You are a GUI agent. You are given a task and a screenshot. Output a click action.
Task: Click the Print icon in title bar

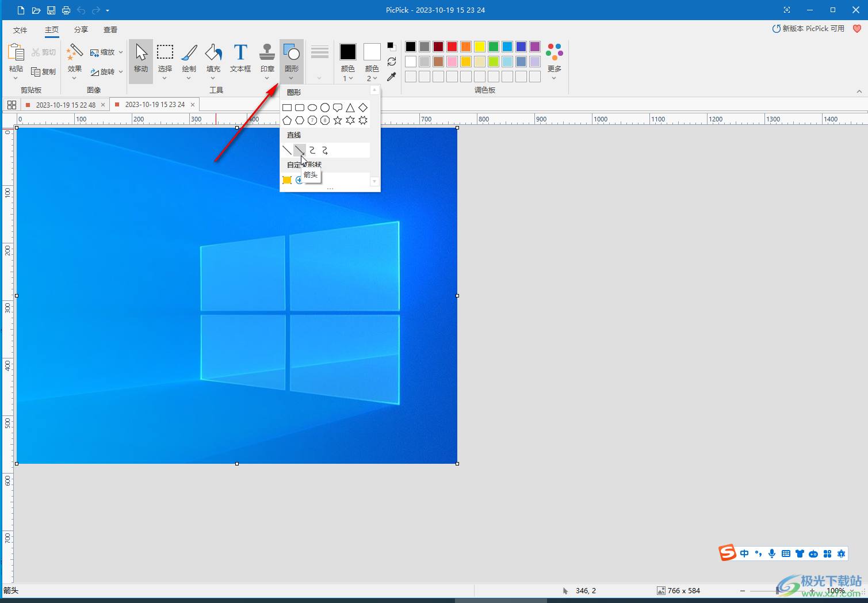(66, 10)
